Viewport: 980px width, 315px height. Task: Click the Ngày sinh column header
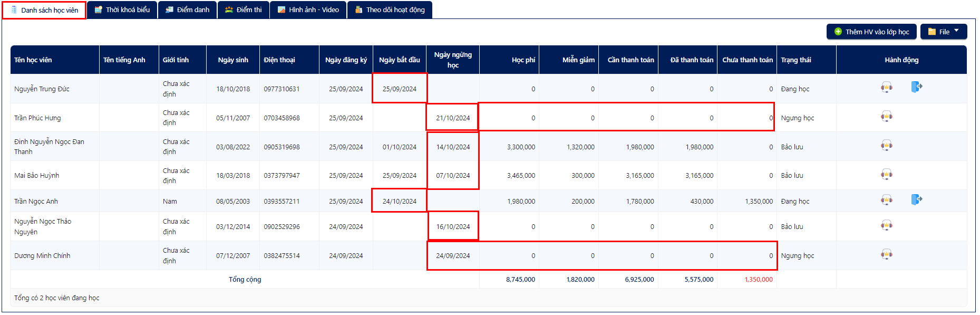[x=233, y=60]
